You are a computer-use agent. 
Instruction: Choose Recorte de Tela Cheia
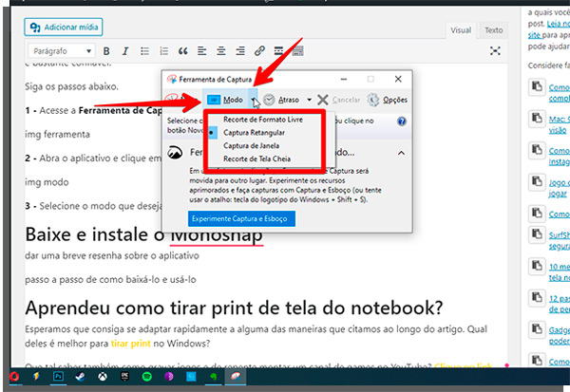click(257, 159)
